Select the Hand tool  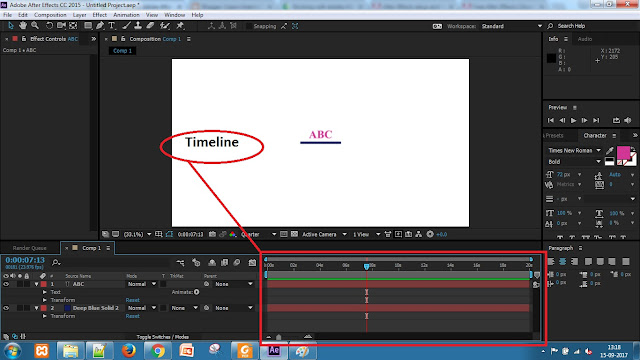point(23,26)
